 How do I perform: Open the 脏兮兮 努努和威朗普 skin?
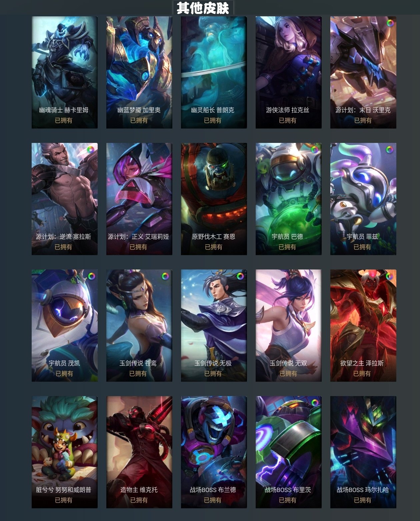click(x=65, y=452)
